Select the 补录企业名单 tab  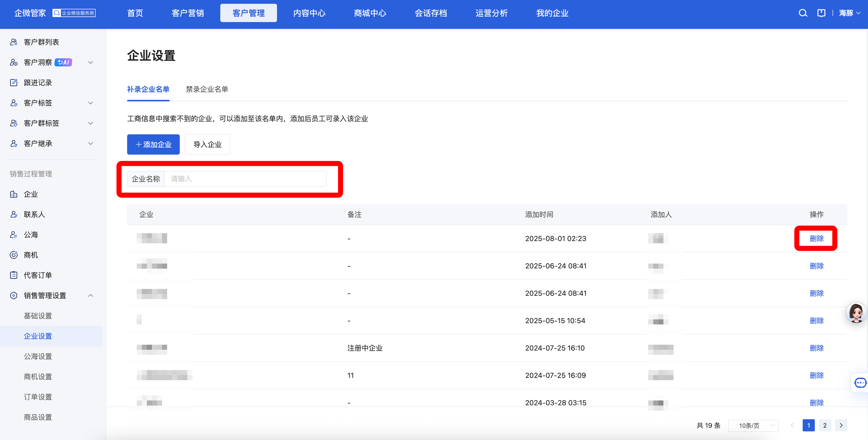148,89
